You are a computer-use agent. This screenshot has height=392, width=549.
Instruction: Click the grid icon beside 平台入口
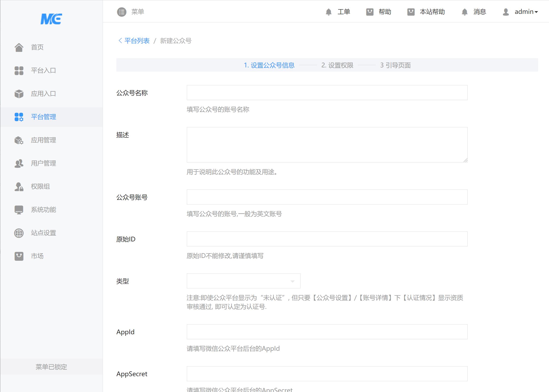pyautogui.click(x=19, y=71)
